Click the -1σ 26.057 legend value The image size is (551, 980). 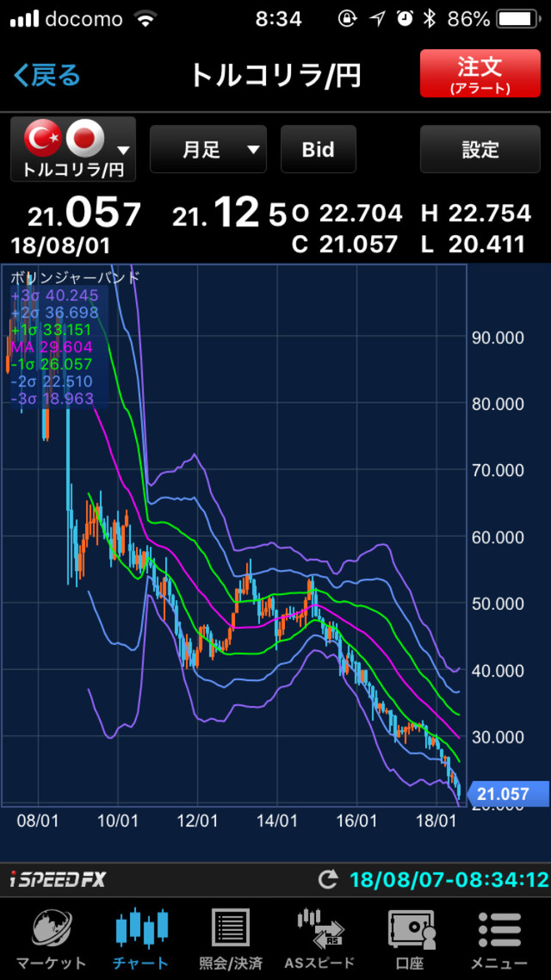pyautogui.click(x=52, y=363)
